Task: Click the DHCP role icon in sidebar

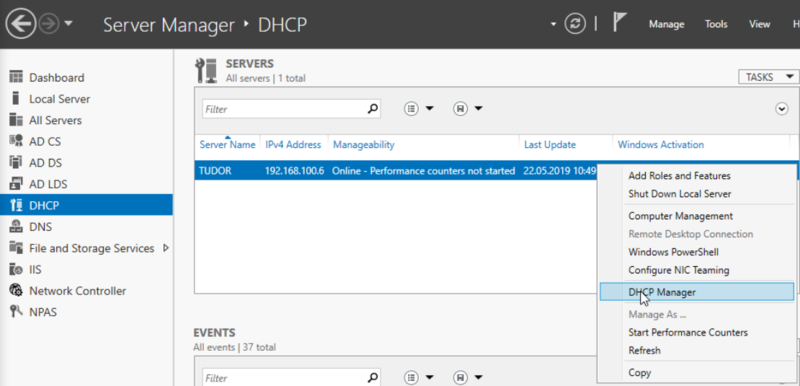Action: [x=16, y=205]
